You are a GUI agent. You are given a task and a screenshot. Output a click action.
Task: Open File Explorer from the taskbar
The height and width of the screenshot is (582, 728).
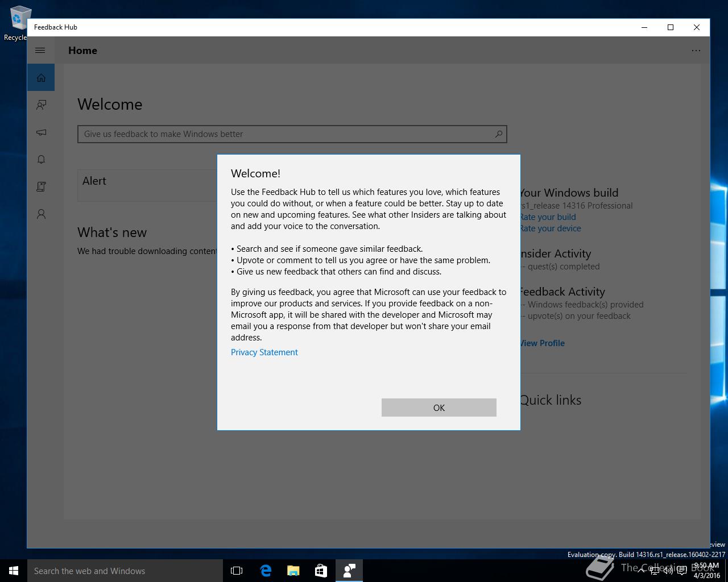tap(293, 571)
